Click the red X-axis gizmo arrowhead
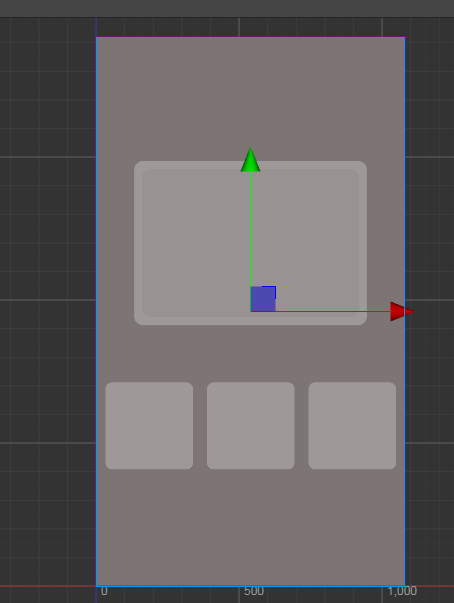454x603 pixels. coord(402,311)
